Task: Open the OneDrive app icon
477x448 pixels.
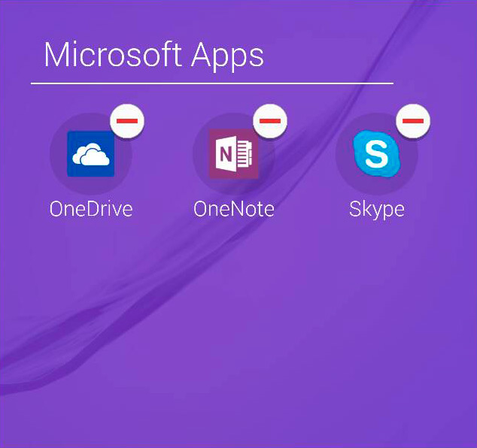Action: click(x=90, y=154)
